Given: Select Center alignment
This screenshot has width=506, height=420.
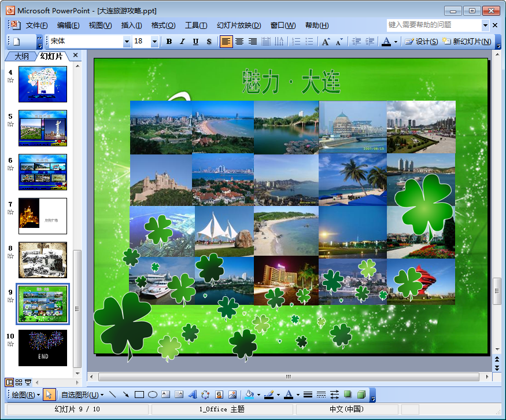Looking at the screenshot, I should 239,41.
